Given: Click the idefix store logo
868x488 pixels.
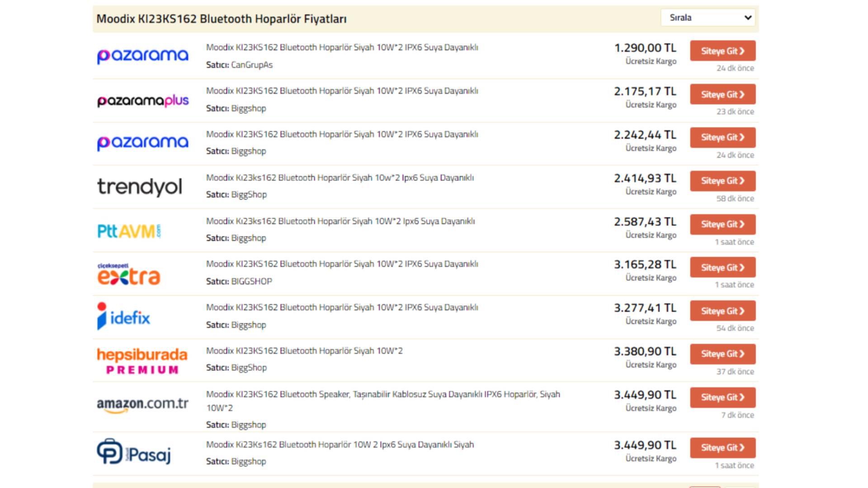Looking at the screenshot, I should [x=123, y=317].
